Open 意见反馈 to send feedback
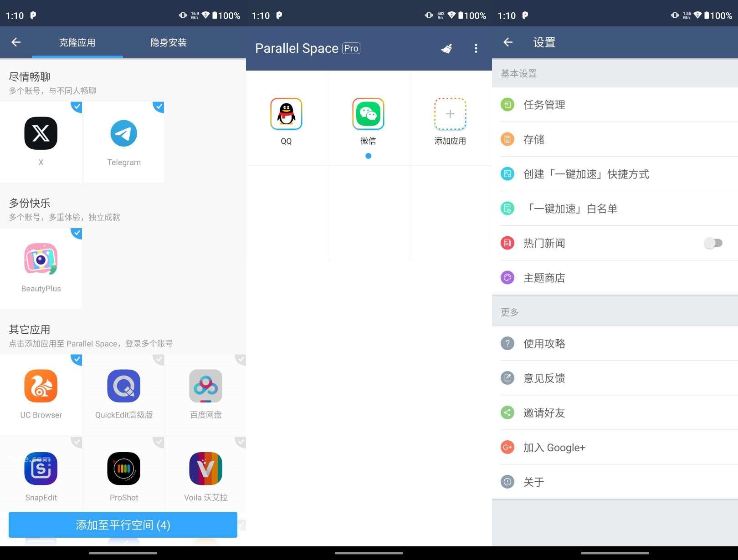 545,378
